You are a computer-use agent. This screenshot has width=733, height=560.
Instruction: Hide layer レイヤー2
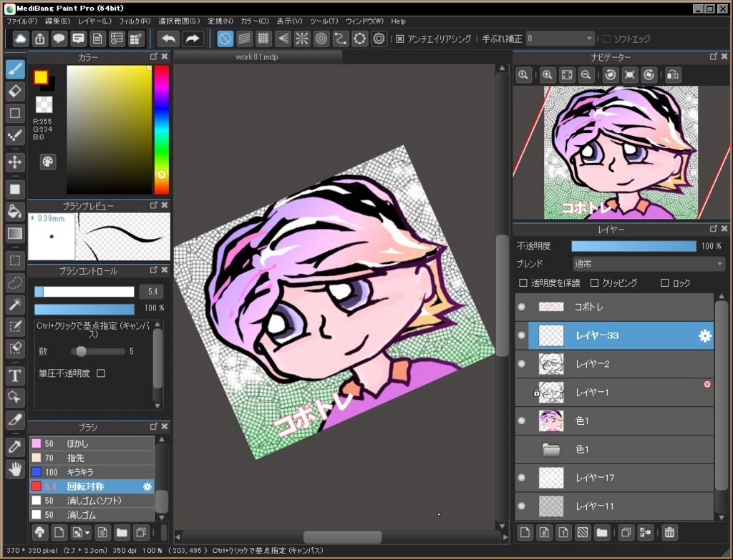pos(522,364)
